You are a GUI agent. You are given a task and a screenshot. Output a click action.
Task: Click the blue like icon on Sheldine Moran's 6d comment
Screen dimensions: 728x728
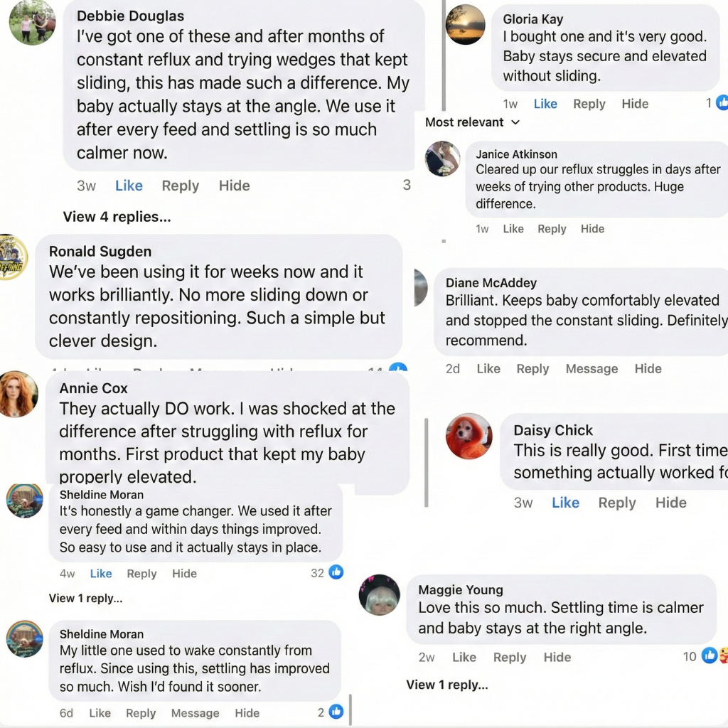click(x=336, y=712)
